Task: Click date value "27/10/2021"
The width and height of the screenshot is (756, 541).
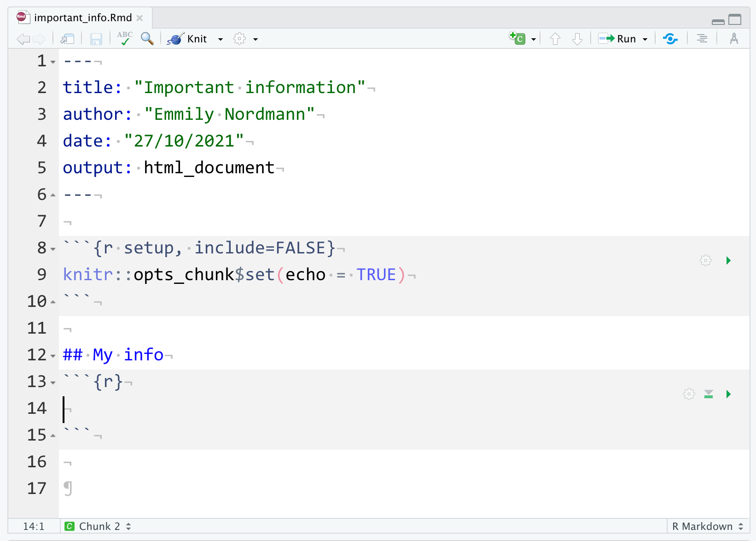Action: [x=184, y=141]
